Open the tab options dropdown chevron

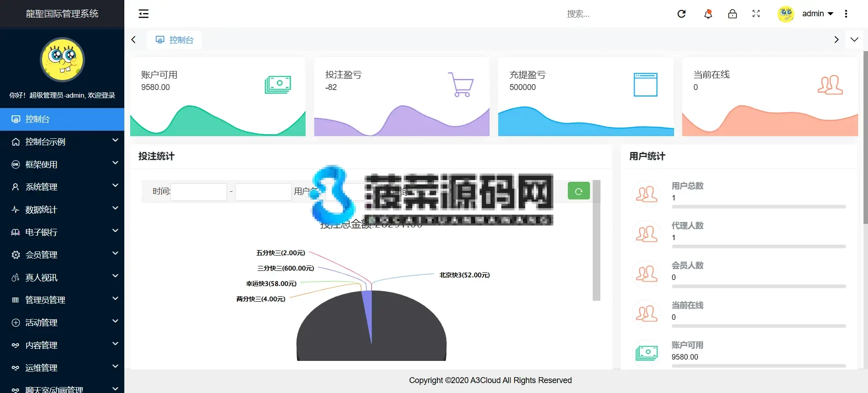coord(854,39)
